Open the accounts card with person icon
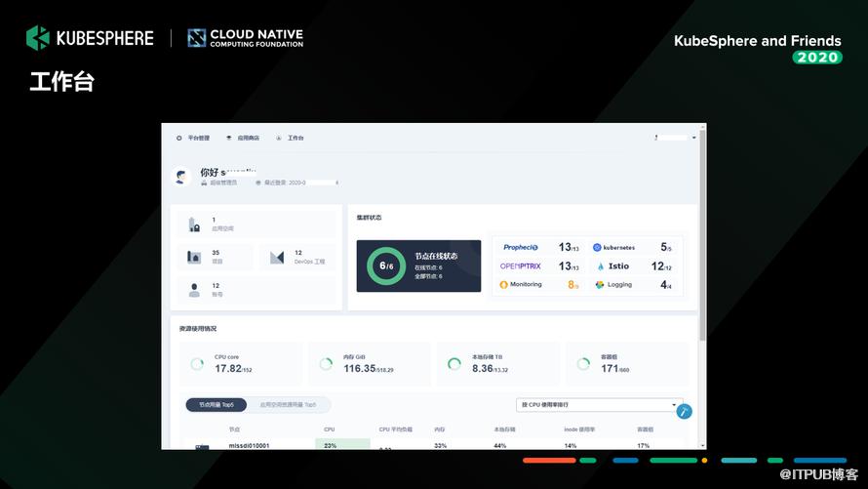Image resolution: width=868 pixels, height=489 pixels. [256, 290]
